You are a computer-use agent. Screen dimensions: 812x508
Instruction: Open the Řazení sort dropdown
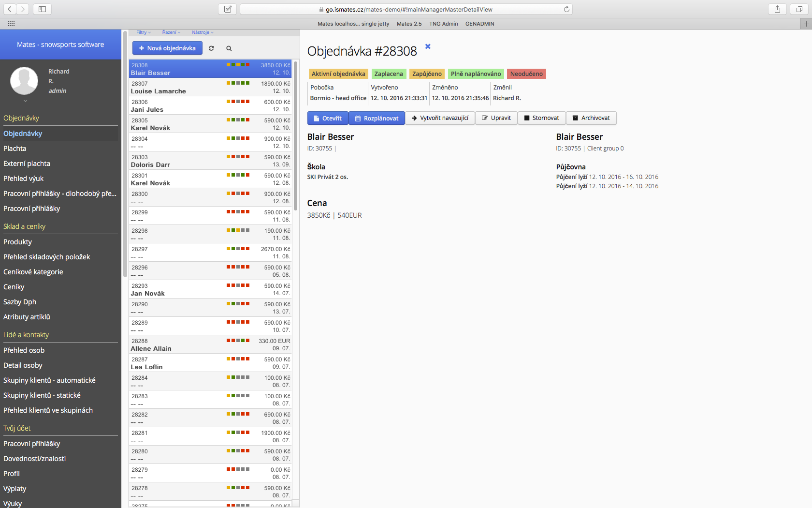point(171,32)
